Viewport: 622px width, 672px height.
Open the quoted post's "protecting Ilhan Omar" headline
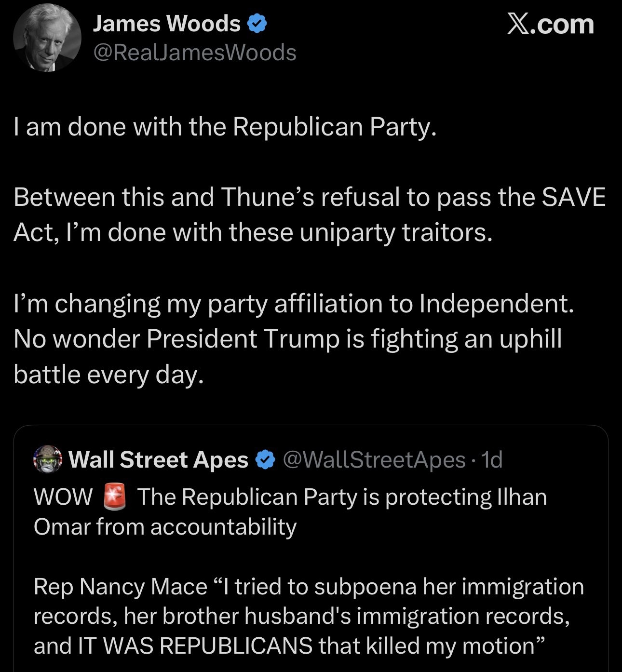pos(342,497)
